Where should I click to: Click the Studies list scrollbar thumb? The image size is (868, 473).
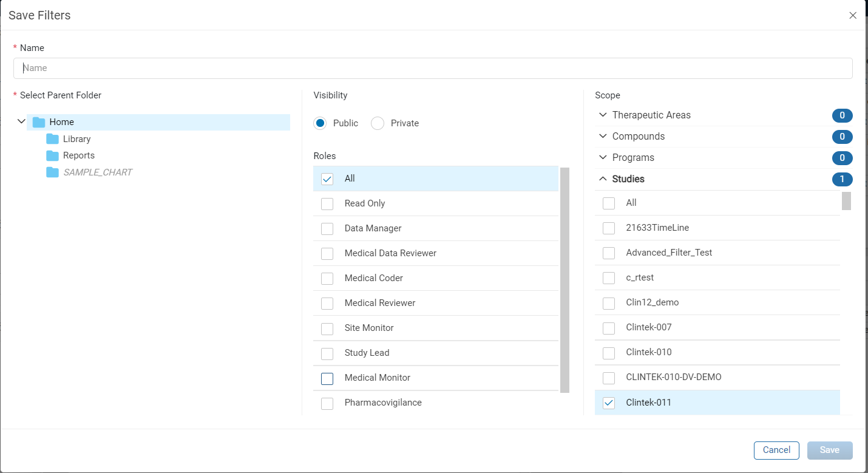click(x=846, y=200)
